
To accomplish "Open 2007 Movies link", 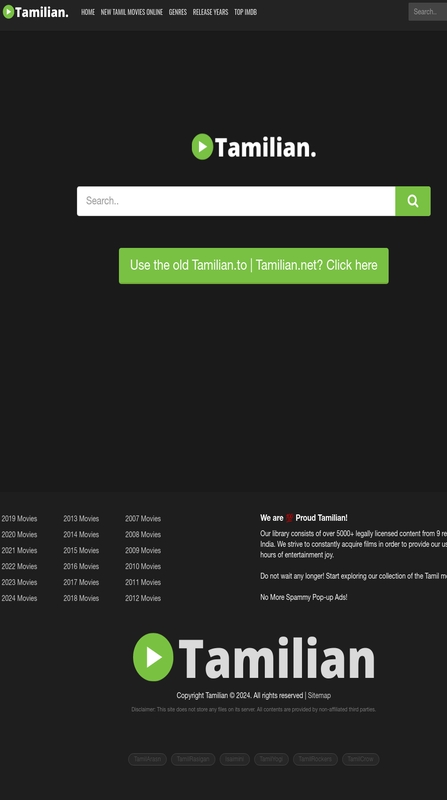I will point(143,518).
